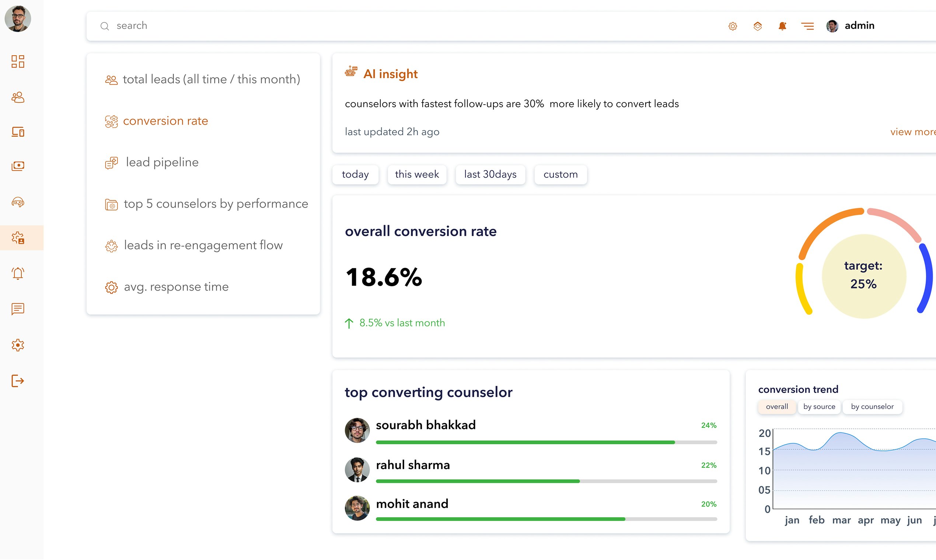Switch conversion trend to 'by counselor'
Image resolution: width=936 pixels, height=560 pixels.
(x=872, y=406)
